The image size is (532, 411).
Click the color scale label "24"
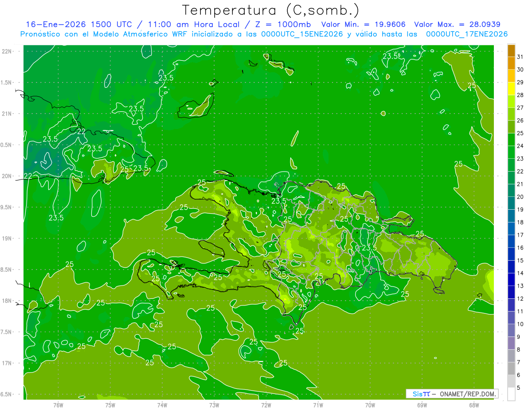click(x=520, y=146)
